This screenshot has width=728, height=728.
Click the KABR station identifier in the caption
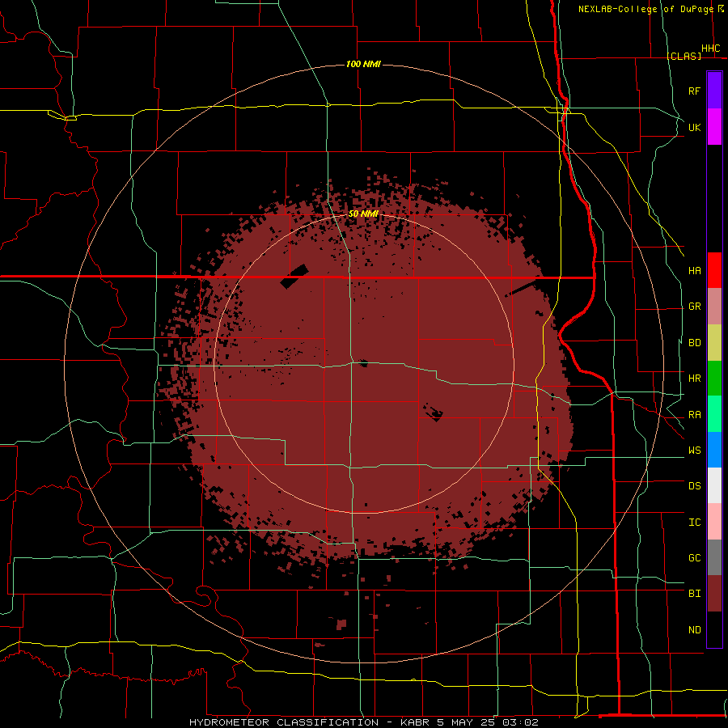pyautogui.click(x=416, y=722)
